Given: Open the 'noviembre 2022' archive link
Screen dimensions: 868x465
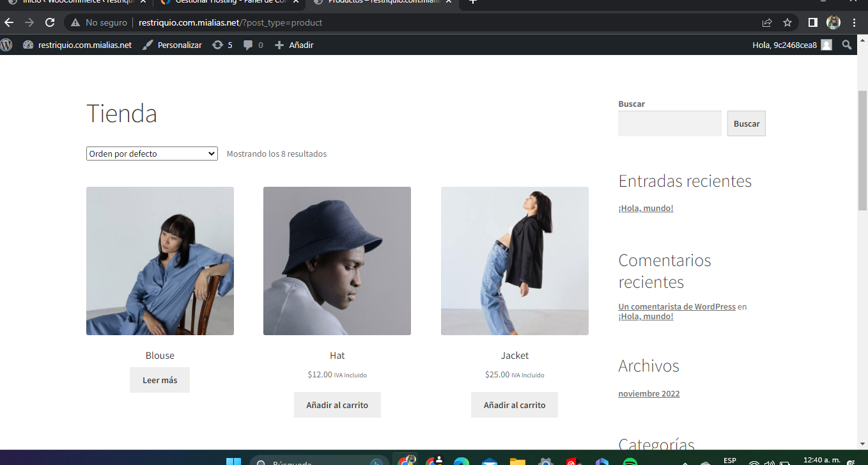Looking at the screenshot, I should click(x=649, y=393).
